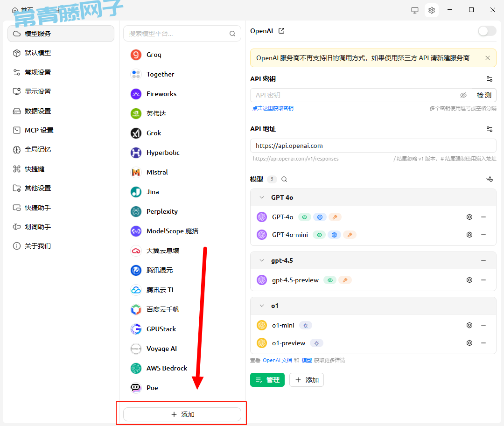Open settings for o1-preview model

[x=469, y=343]
